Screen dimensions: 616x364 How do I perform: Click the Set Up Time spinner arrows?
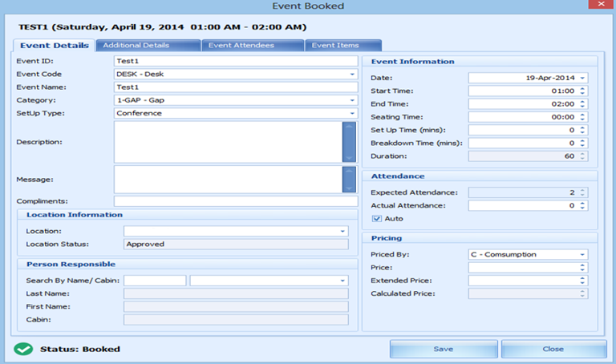pyautogui.click(x=582, y=130)
